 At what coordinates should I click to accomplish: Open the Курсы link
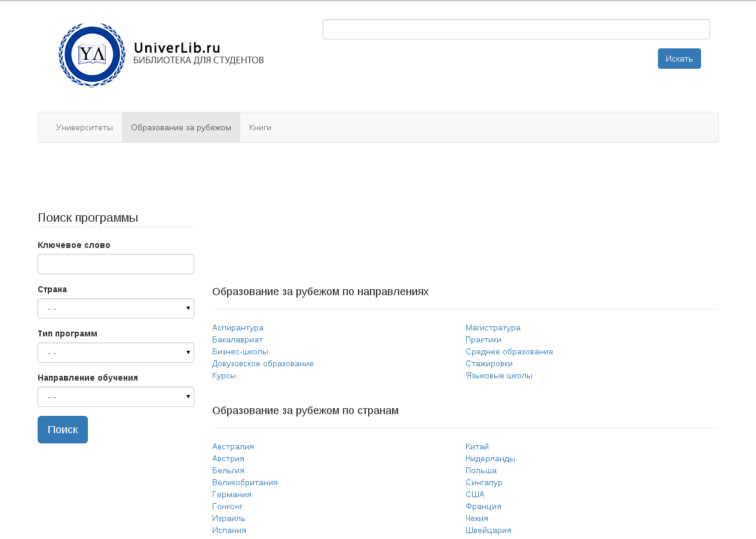pyautogui.click(x=224, y=375)
